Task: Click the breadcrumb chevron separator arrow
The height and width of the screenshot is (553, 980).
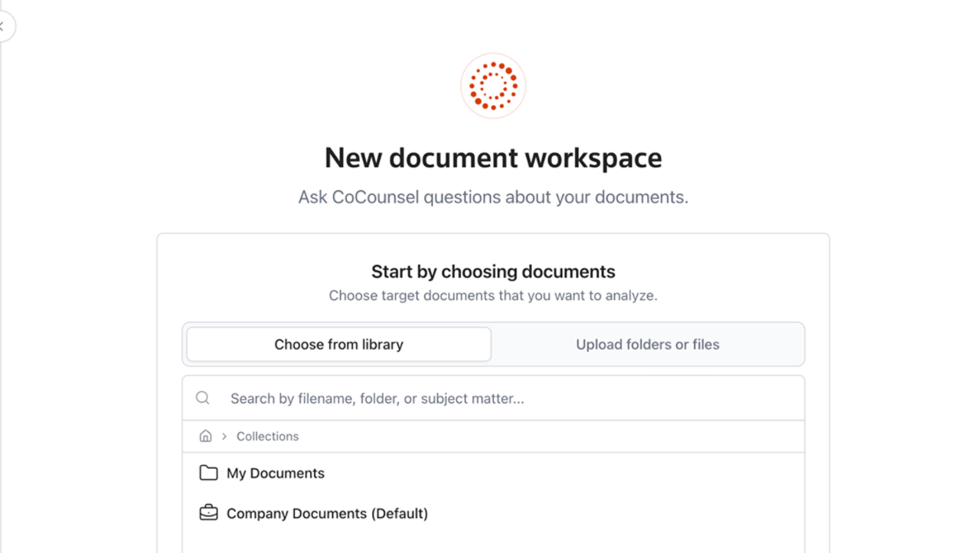Action: tap(224, 437)
